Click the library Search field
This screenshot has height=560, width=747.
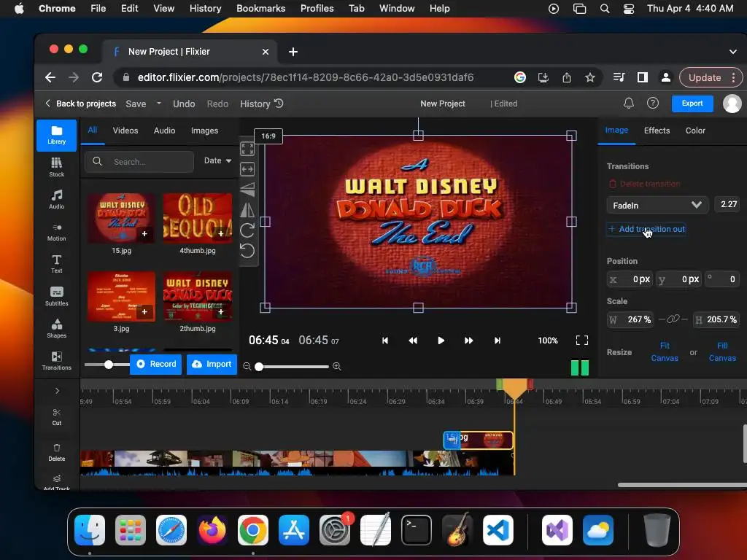coord(139,161)
